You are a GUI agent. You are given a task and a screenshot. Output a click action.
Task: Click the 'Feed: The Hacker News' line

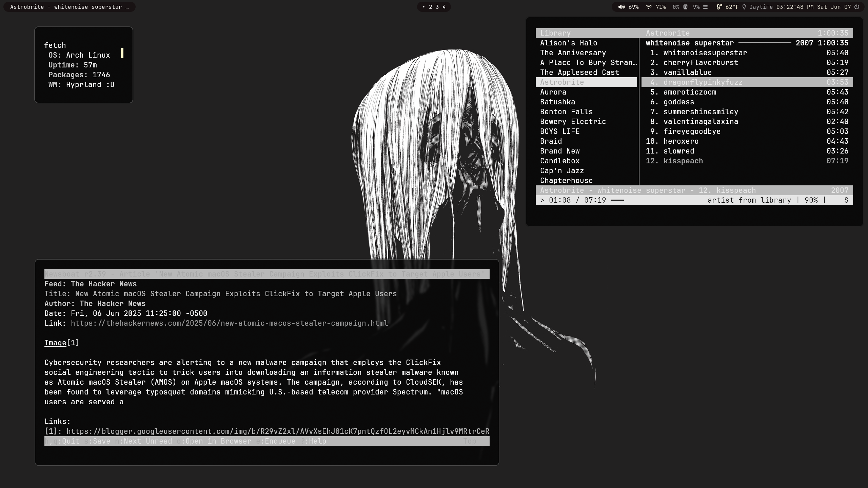91,284
